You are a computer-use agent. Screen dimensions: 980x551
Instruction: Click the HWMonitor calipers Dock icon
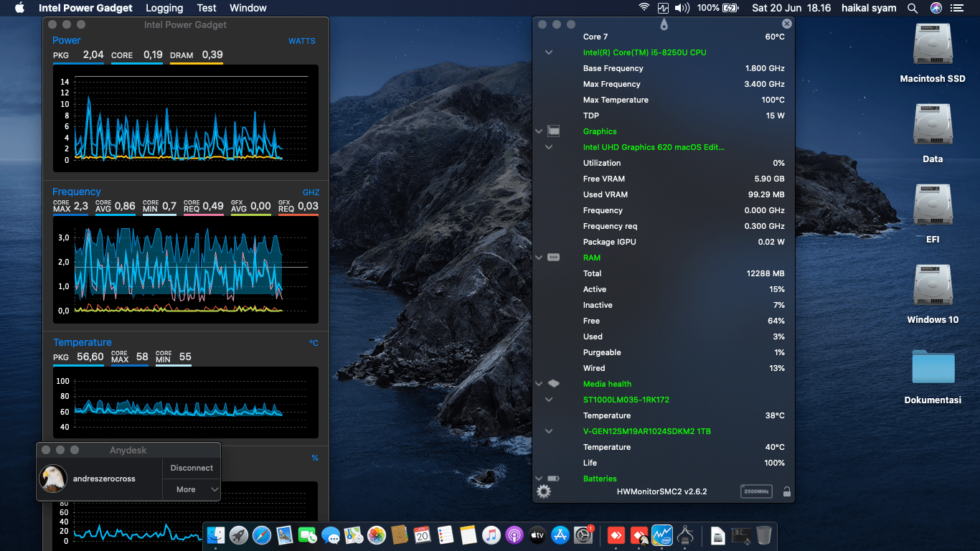coord(685,534)
